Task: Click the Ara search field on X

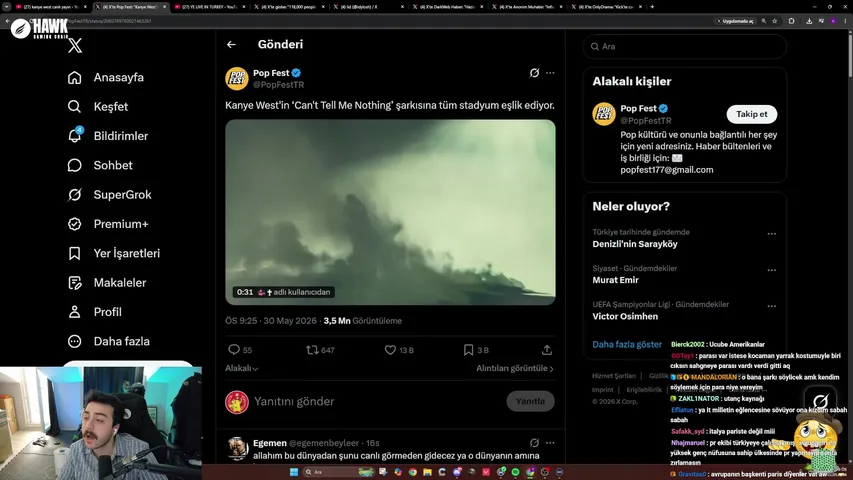Action: coord(684,47)
